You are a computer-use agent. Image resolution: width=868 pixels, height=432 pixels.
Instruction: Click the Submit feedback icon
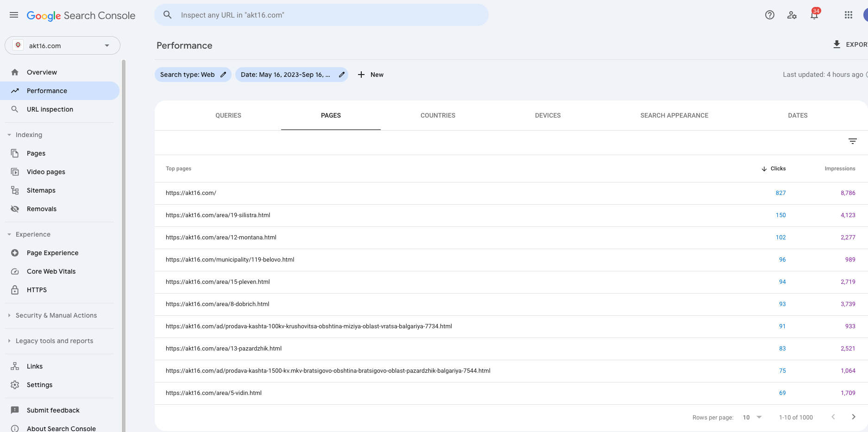pyautogui.click(x=15, y=410)
